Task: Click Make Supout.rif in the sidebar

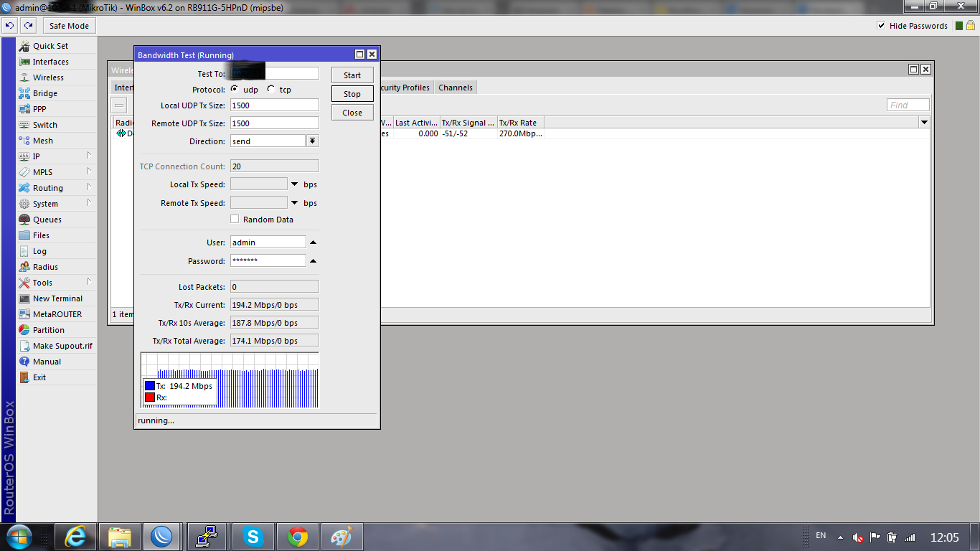Action: point(62,346)
